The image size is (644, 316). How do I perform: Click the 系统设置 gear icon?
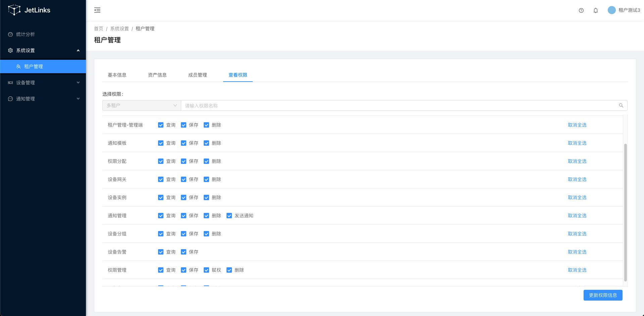coord(10,50)
